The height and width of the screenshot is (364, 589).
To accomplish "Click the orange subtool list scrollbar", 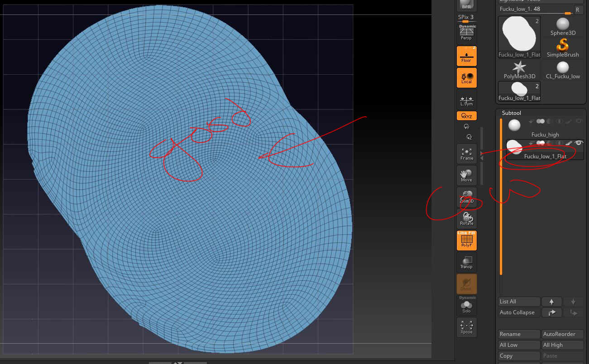I will (x=501, y=196).
